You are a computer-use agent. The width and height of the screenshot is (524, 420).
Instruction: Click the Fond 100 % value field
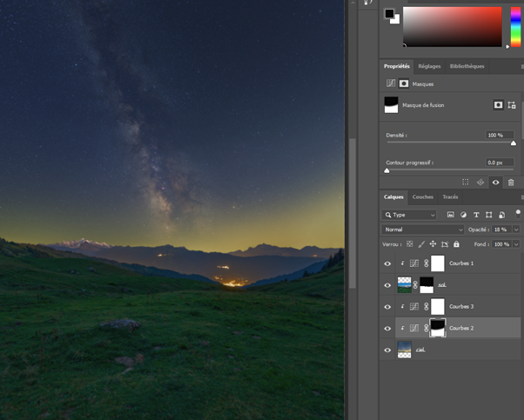coord(501,244)
